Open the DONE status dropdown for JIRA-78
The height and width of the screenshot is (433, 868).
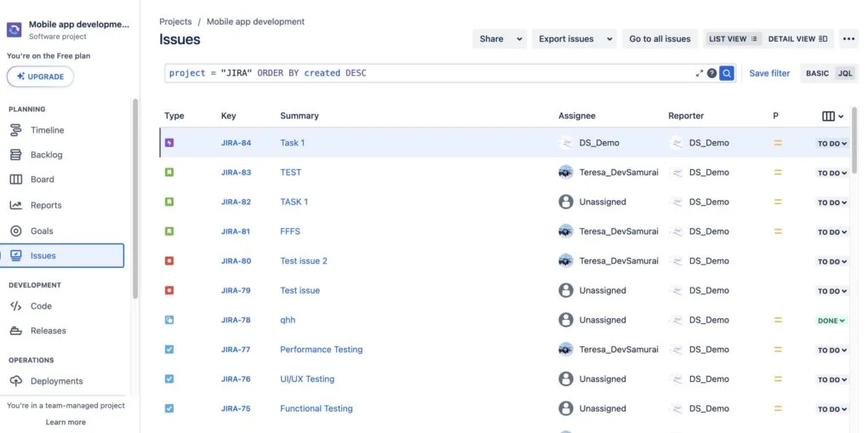point(831,321)
